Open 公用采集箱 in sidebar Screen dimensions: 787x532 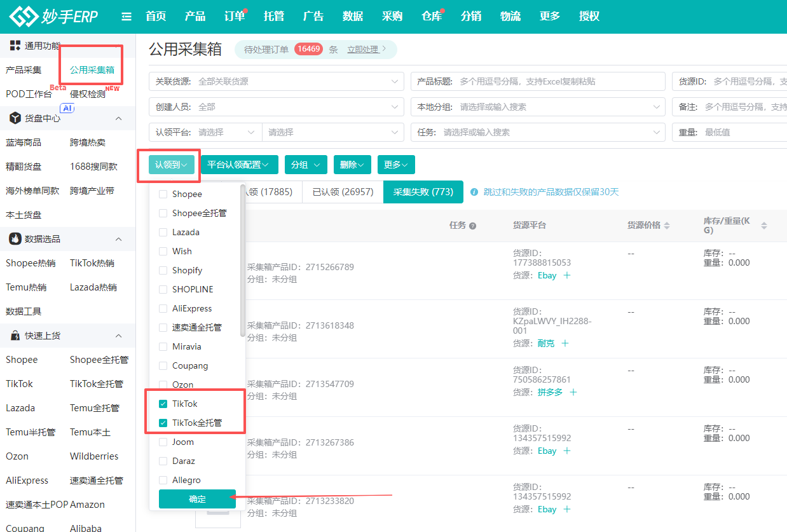click(92, 70)
